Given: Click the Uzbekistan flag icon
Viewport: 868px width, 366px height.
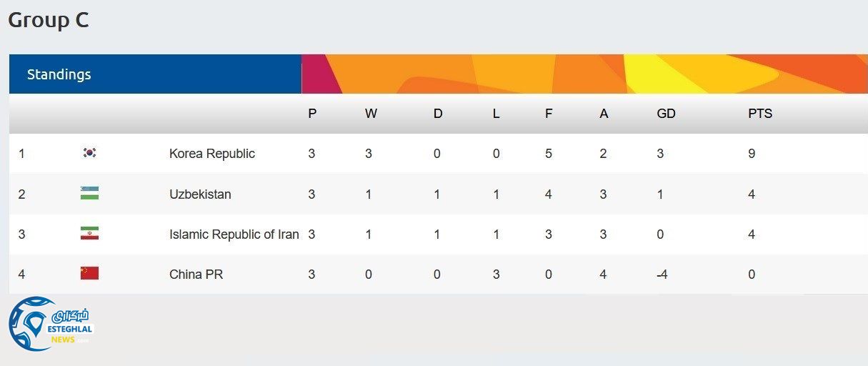Looking at the screenshot, I should coord(89,193).
